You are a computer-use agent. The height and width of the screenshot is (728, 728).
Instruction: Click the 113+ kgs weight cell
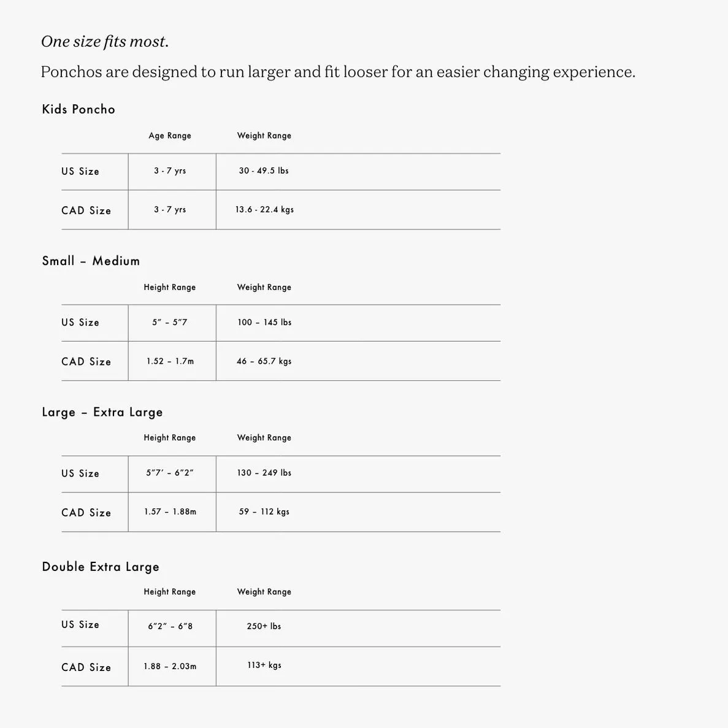tap(264, 665)
